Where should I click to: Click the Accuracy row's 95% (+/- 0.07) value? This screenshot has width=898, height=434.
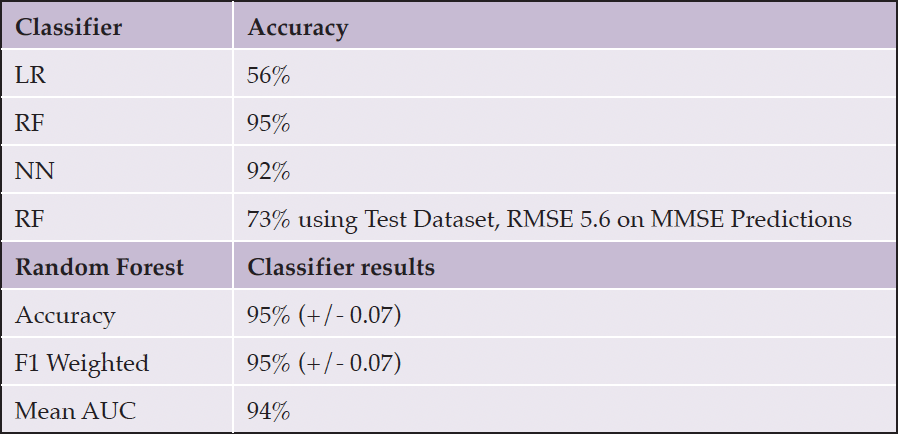pos(324,316)
